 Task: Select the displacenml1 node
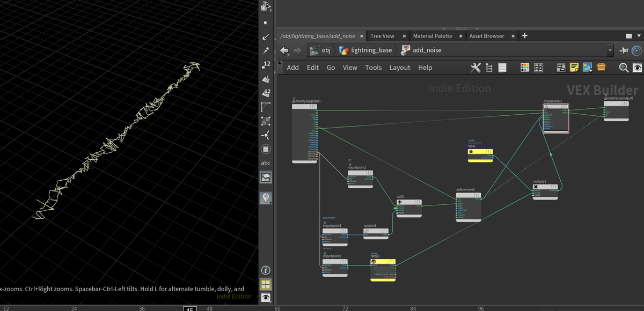pos(555,118)
